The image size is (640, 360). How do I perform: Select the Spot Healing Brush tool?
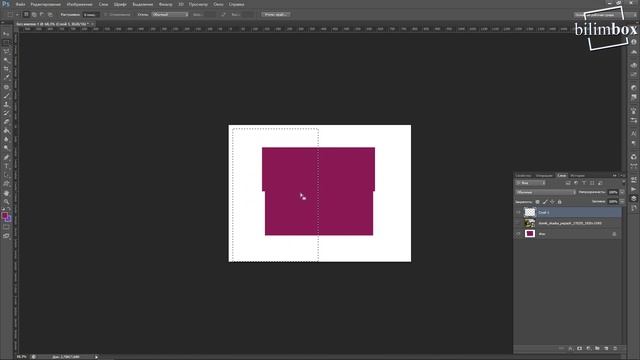coord(6,87)
